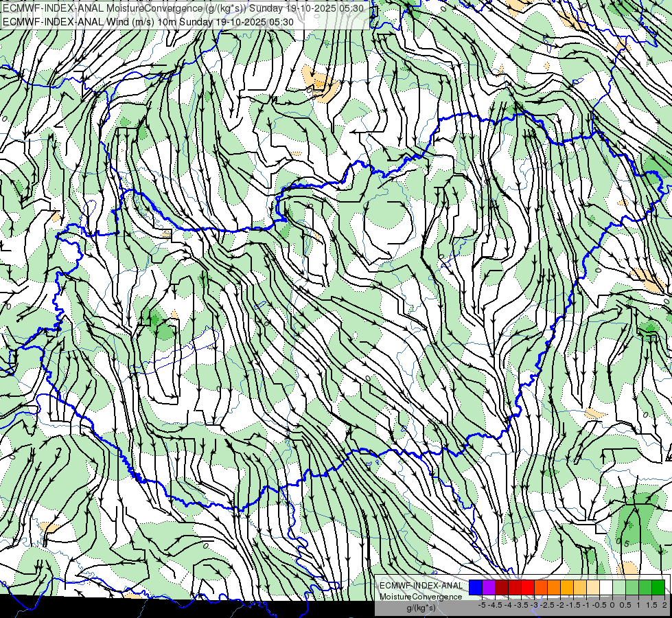Select the bright red swatch left of -3

[x=528, y=587]
